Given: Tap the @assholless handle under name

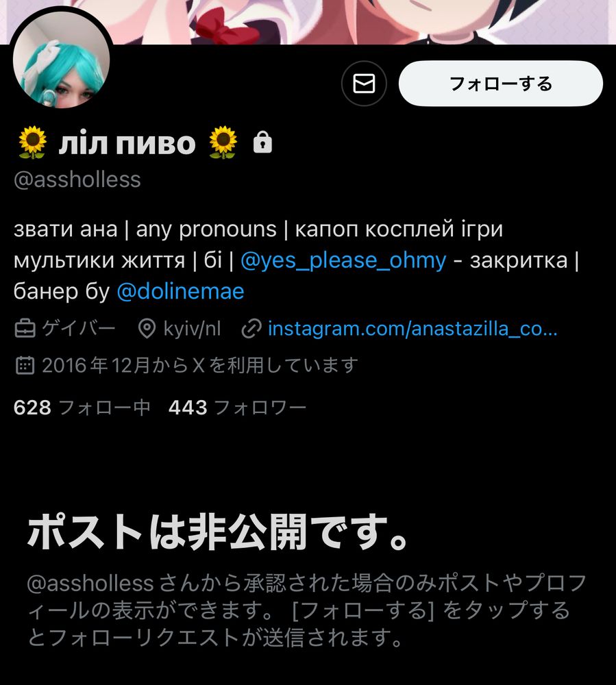Looking at the screenshot, I should click(x=77, y=179).
